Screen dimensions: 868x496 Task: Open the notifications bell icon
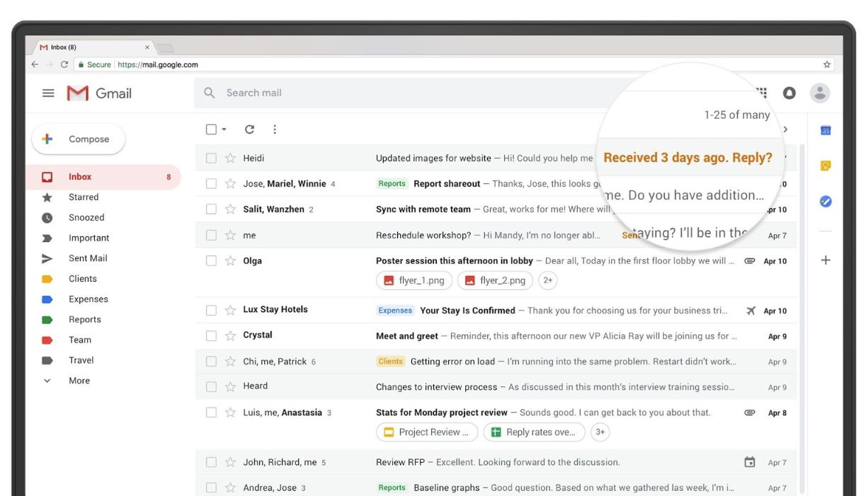[x=789, y=93]
